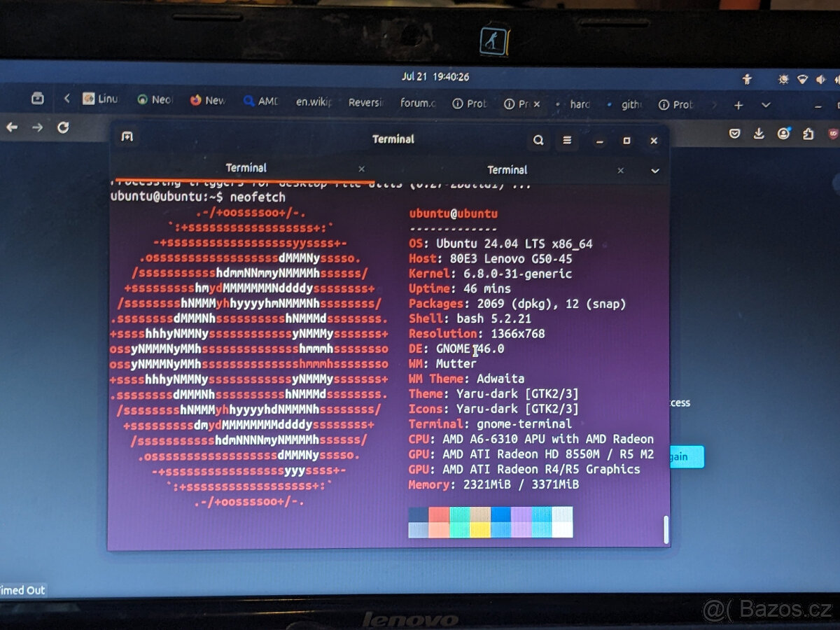
Task: Switch to the Neo Firefox tab
Action: [155, 100]
